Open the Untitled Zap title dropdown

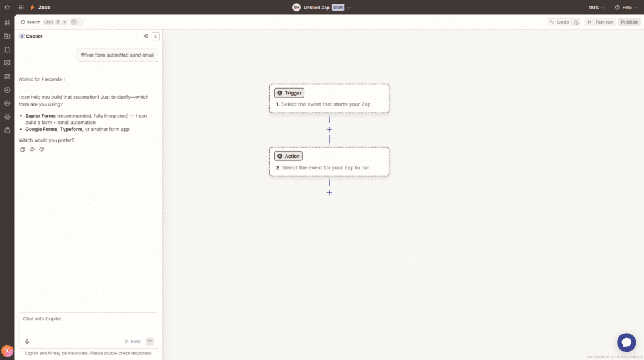[349, 8]
